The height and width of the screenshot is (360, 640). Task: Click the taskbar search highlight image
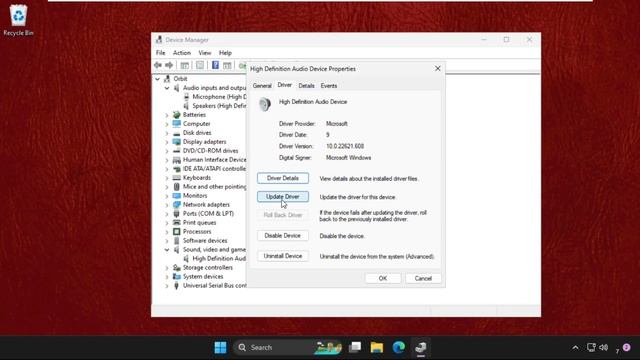pos(328,347)
